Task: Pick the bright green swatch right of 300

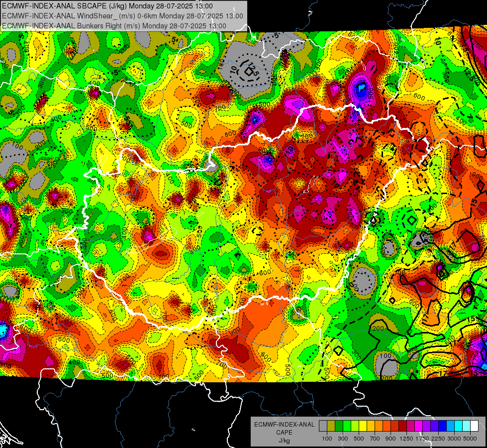Action: 347,426
